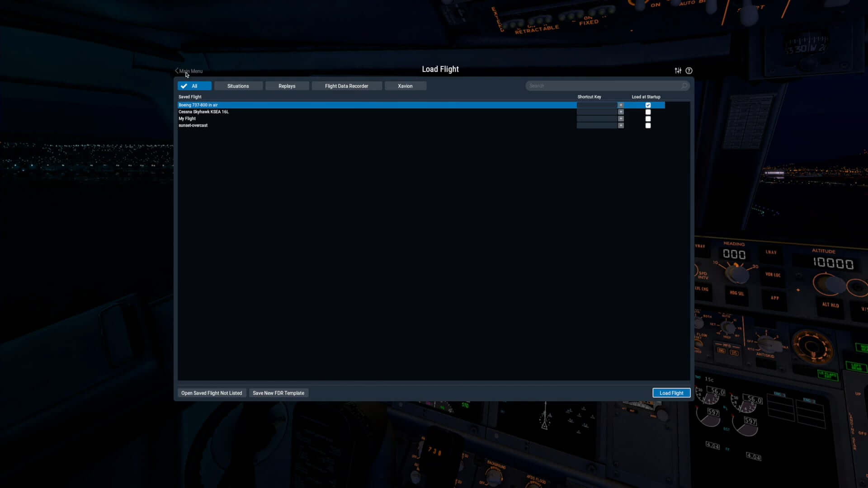
Task: Switch to the Replays tab
Action: (287, 86)
